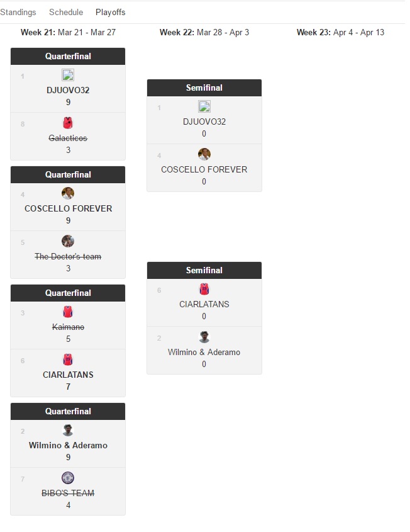This screenshot has height=532, width=410.
Task: Click CIARLATANS jersey icon in semifinal
Action: click(x=204, y=289)
